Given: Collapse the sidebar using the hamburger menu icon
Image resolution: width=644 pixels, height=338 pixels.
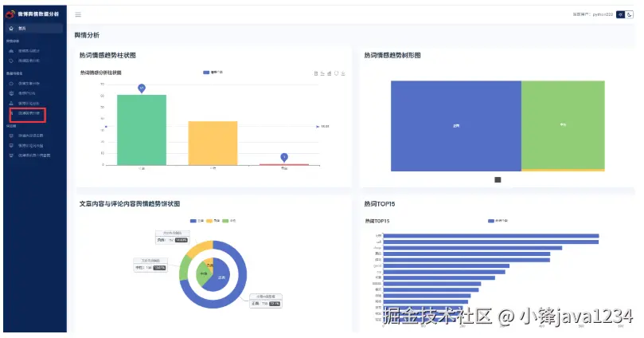Looking at the screenshot, I should 78,15.
